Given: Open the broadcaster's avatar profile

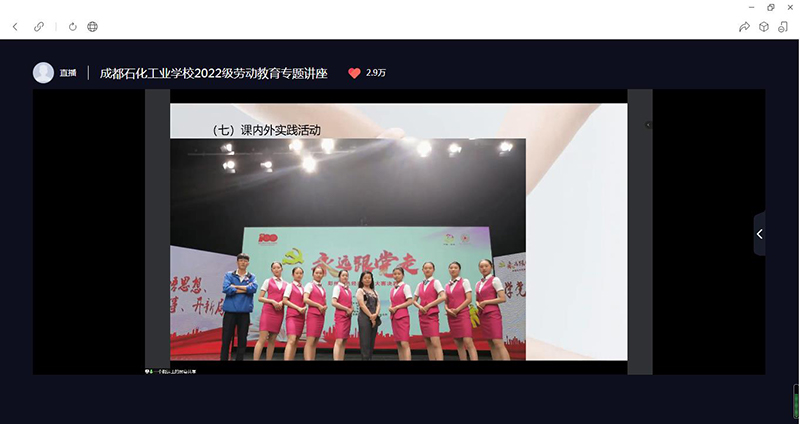Looking at the screenshot, I should 43,73.
